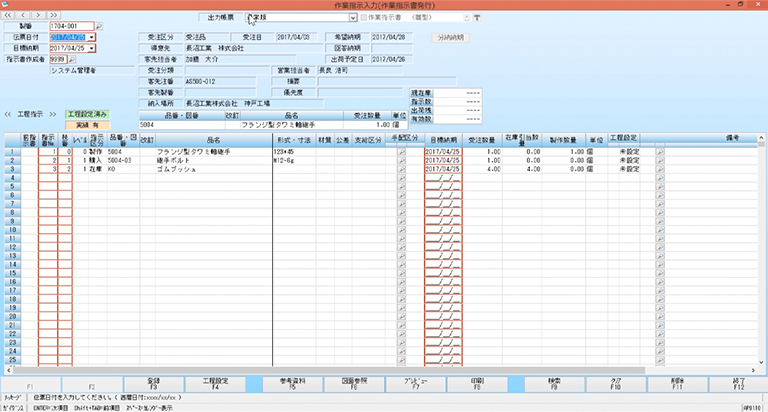Open 備考 lookup icon in row 12
Screen dimensions: 768x412
[x=660, y=247]
